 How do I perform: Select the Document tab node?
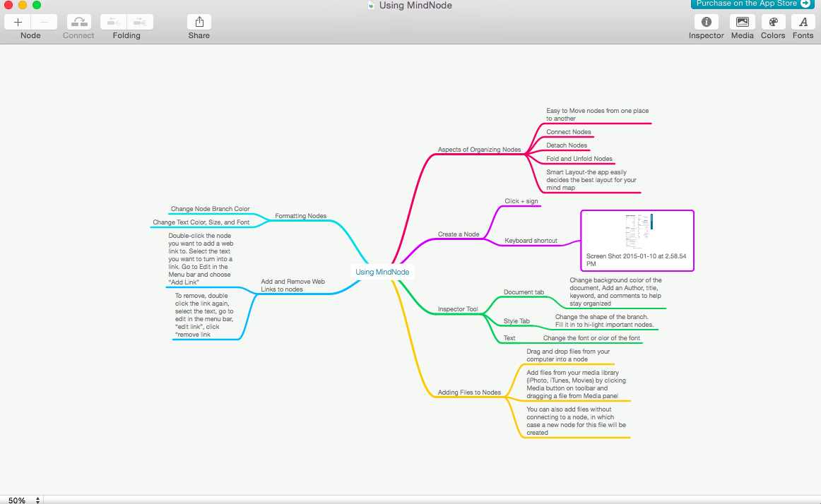524,292
